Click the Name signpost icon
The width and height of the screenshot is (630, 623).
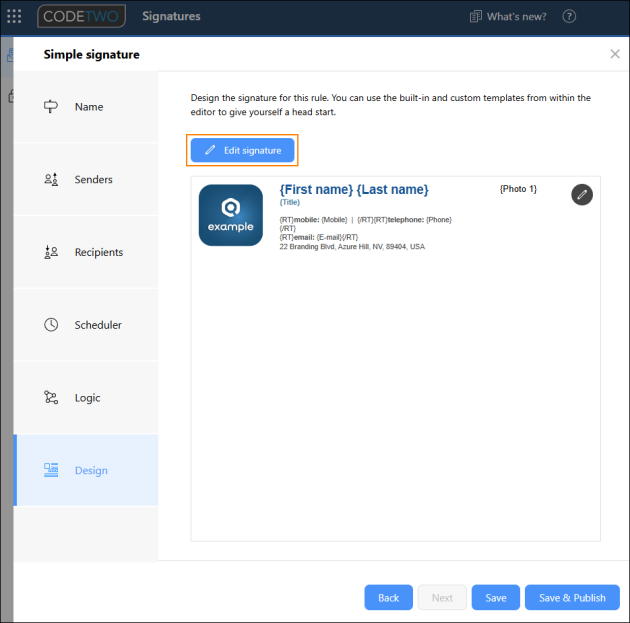coord(51,106)
